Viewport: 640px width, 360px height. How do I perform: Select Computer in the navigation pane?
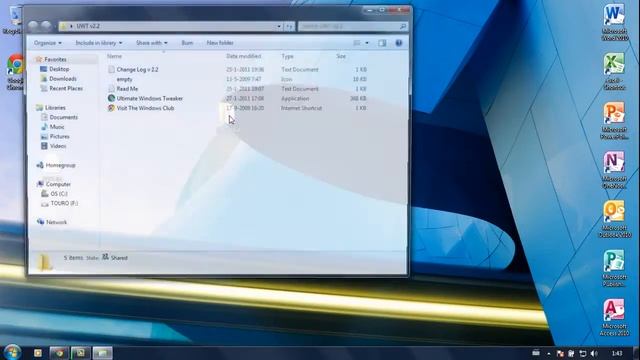click(58, 184)
